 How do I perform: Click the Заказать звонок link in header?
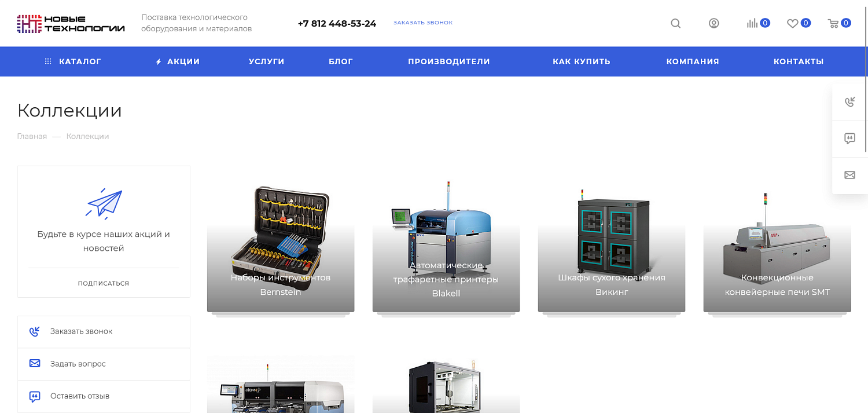click(423, 23)
